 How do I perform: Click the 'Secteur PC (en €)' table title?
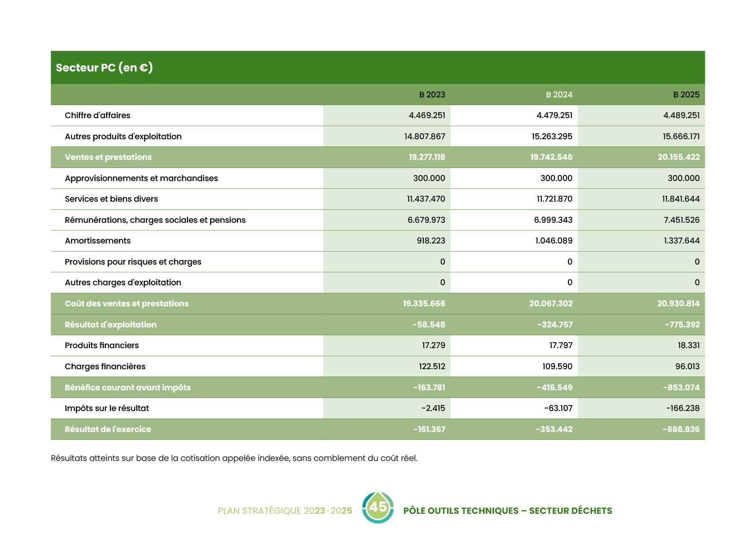tap(104, 68)
